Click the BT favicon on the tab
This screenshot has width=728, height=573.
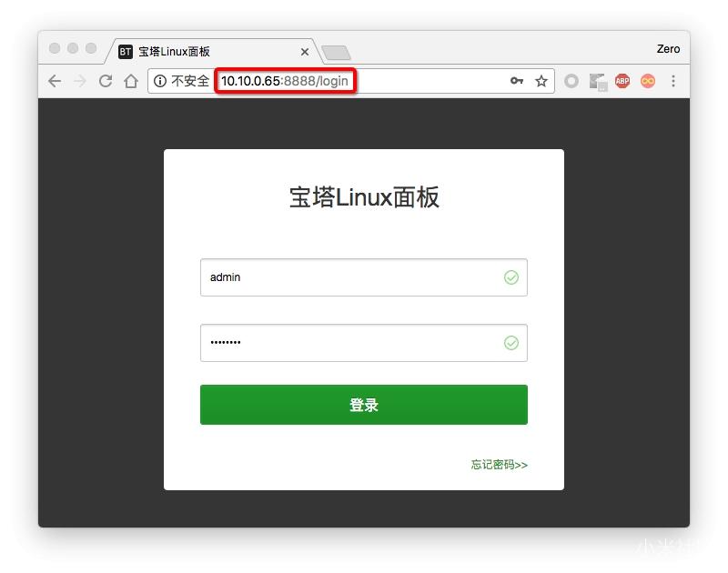[x=125, y=52]
